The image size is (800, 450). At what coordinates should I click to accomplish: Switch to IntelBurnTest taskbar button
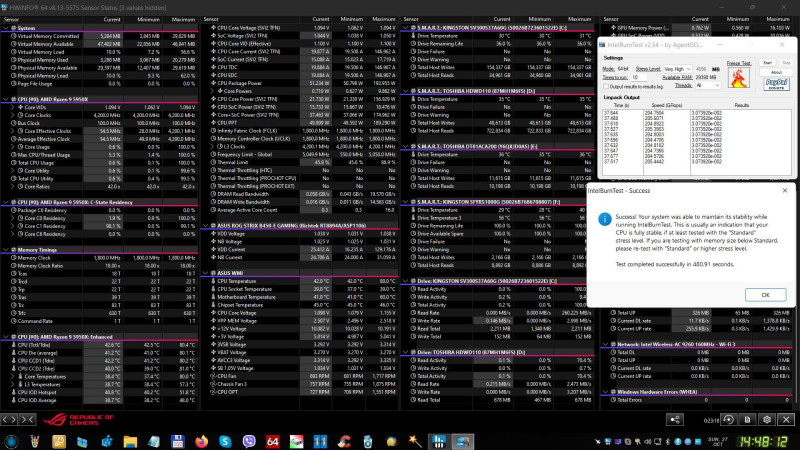click(463, 441)
